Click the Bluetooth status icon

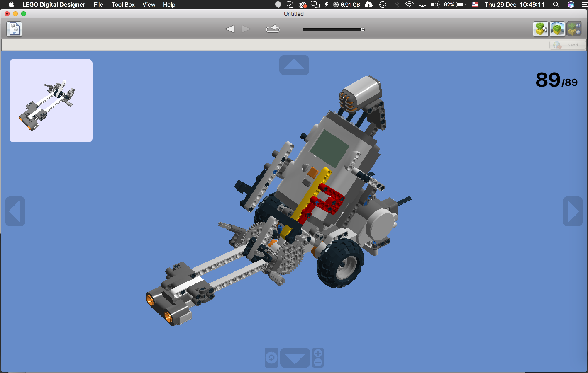396,5
